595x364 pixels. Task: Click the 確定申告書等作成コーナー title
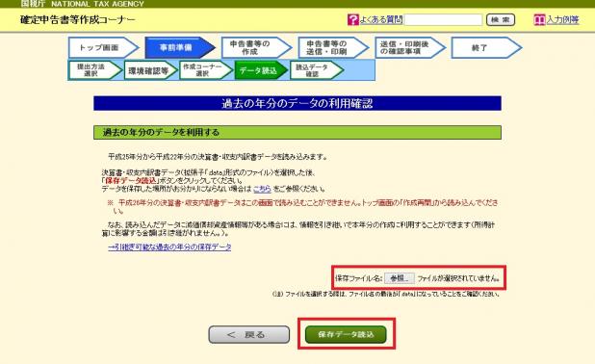coord(77,19)
